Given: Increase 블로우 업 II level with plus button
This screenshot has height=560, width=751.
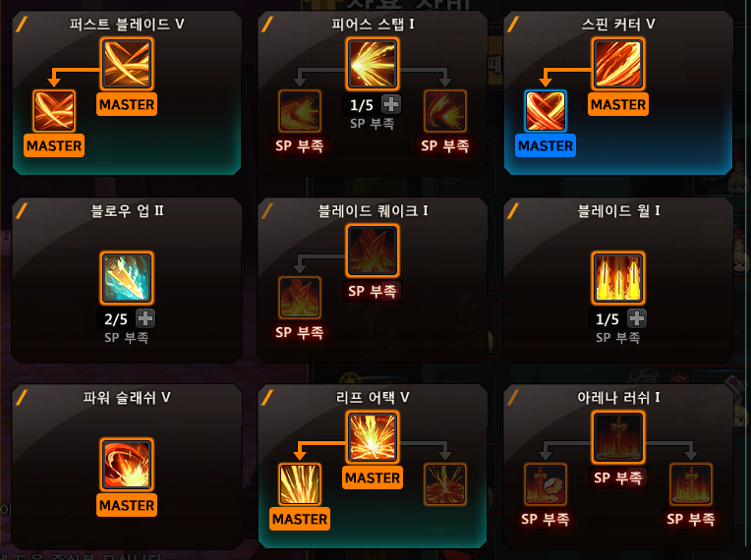Looking at the screenshot, I should pyautogui.click(x=145, y=318).
